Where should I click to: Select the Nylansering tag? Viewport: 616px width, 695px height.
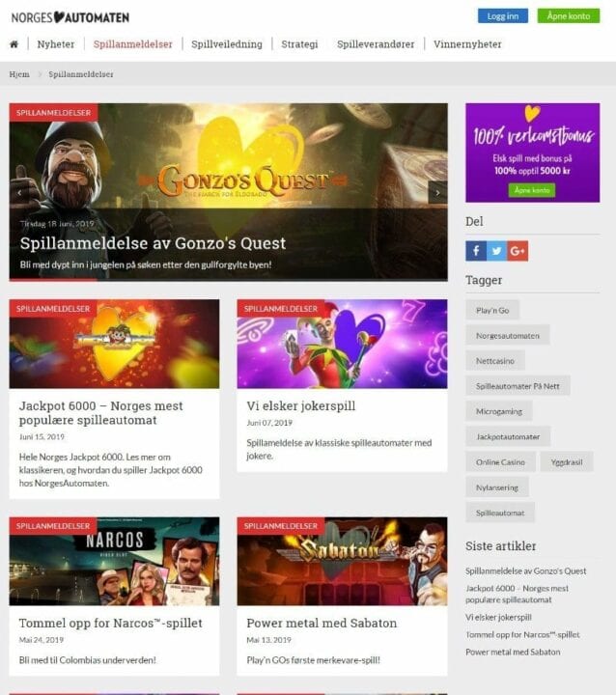[497, 487]
